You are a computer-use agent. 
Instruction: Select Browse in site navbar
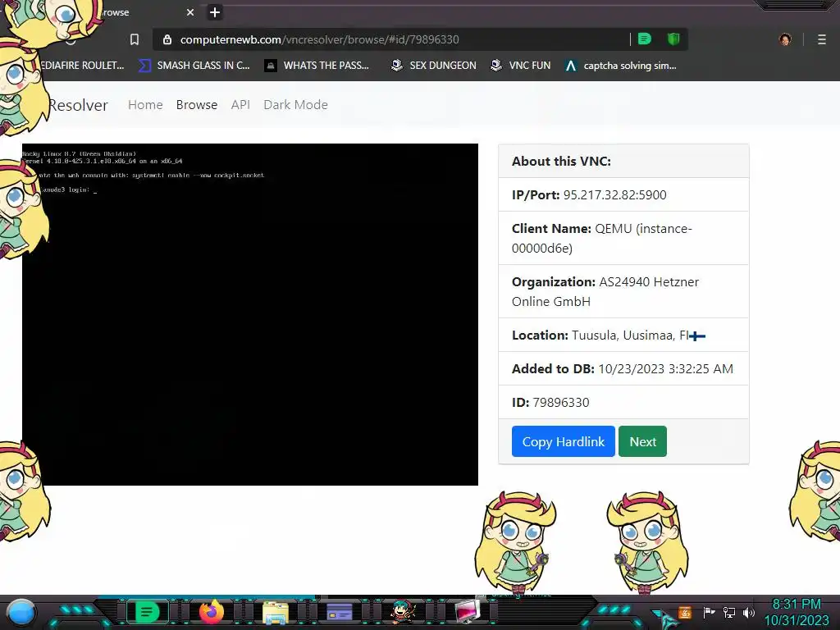pyautogui.click(x=197, y=104)
